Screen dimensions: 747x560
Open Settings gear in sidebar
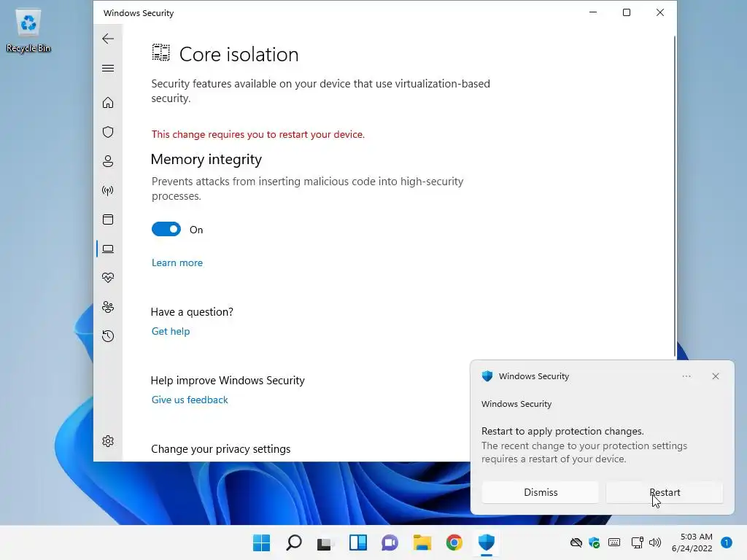tap(108, 441)
